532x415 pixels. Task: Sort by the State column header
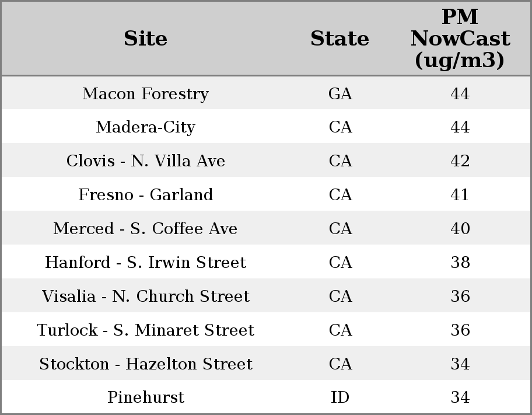coord(339,39)
